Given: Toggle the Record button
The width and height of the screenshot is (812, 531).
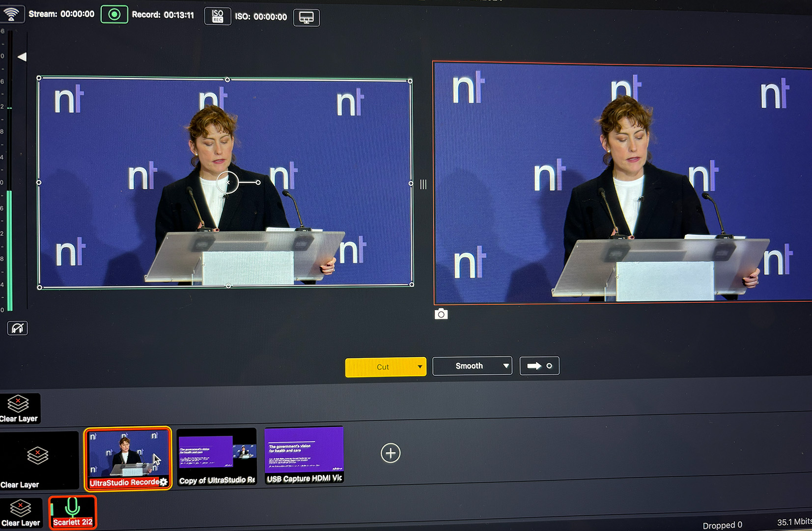Looking at the screenshot, I should click(114, 15).
